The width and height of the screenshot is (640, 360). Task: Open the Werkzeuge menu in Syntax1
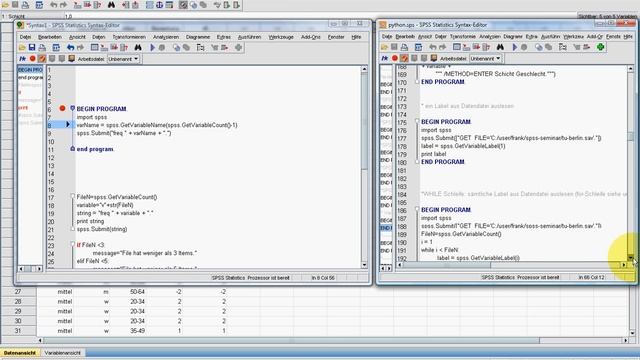(x=281, y=37)
